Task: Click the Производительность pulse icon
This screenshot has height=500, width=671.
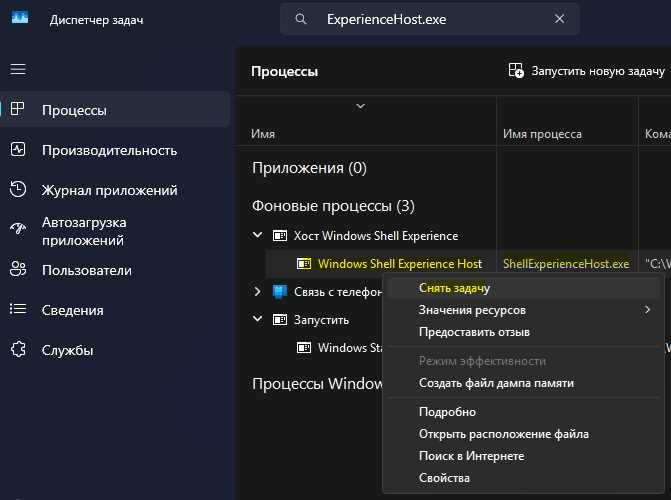Action: pyautogui.click(x=18, y=149)
